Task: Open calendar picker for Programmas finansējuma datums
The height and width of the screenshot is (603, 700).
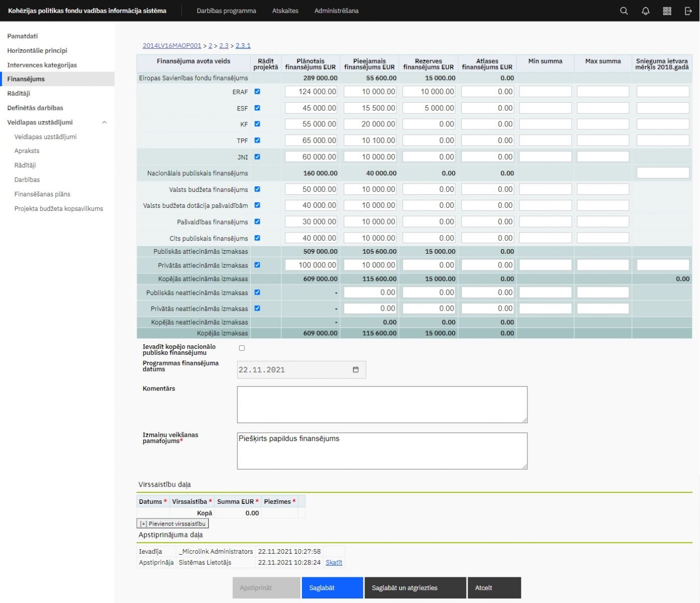Action: pos(356,369)
